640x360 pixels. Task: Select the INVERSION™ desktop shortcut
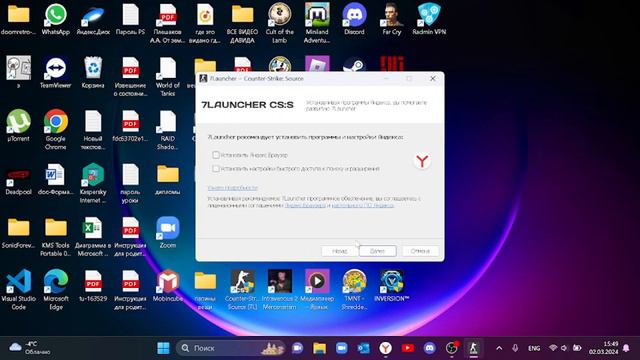[x=392, y=286]
